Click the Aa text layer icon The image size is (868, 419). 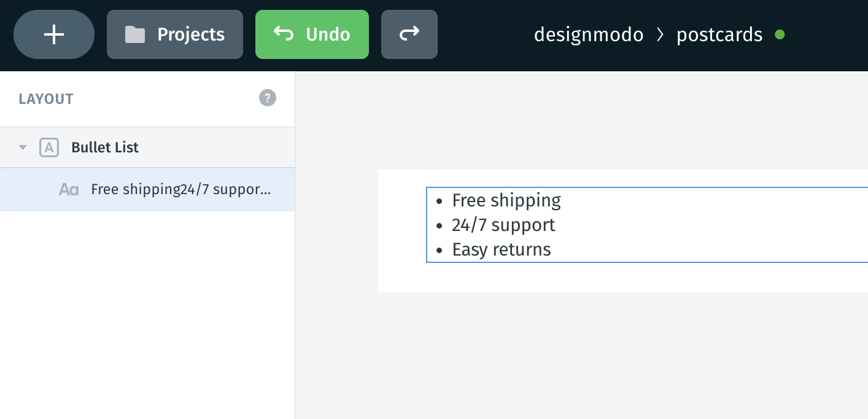[x=69, y=190]
